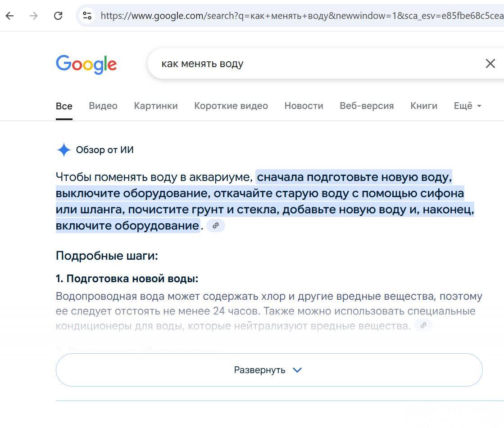
Task: Switch to the Картинки tab
Action: click(156, 106)
